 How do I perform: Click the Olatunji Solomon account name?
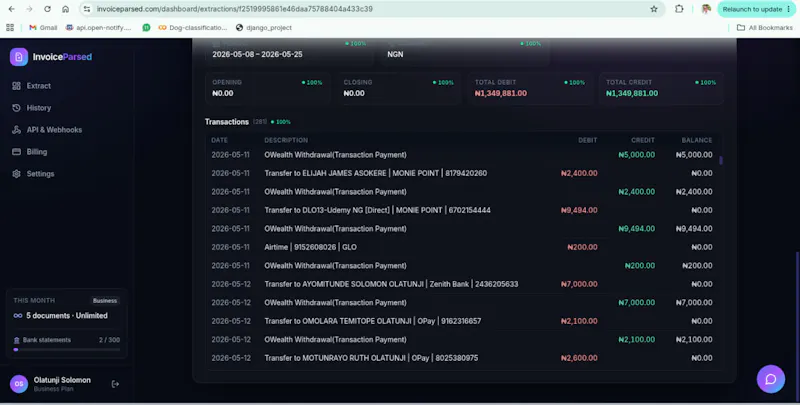[x=62, y=380]
